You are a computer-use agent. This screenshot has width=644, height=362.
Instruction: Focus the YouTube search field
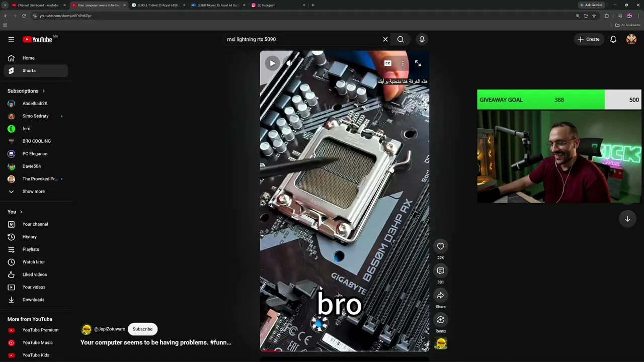[302, 39]
